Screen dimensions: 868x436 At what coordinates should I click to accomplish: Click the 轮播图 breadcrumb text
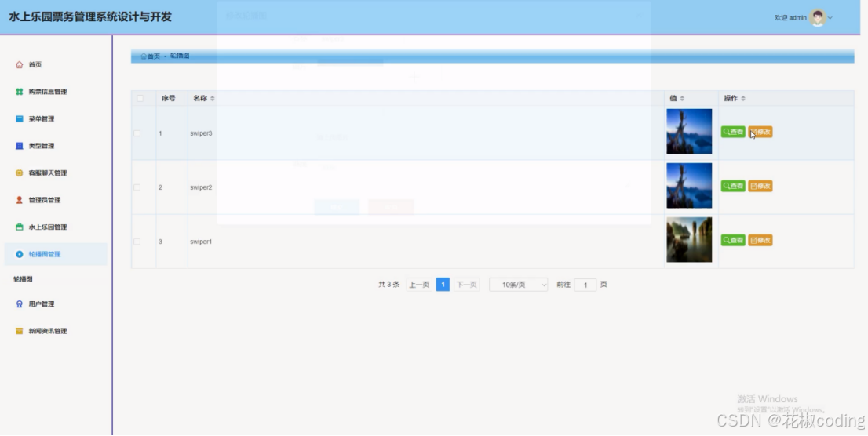(180, 56)
